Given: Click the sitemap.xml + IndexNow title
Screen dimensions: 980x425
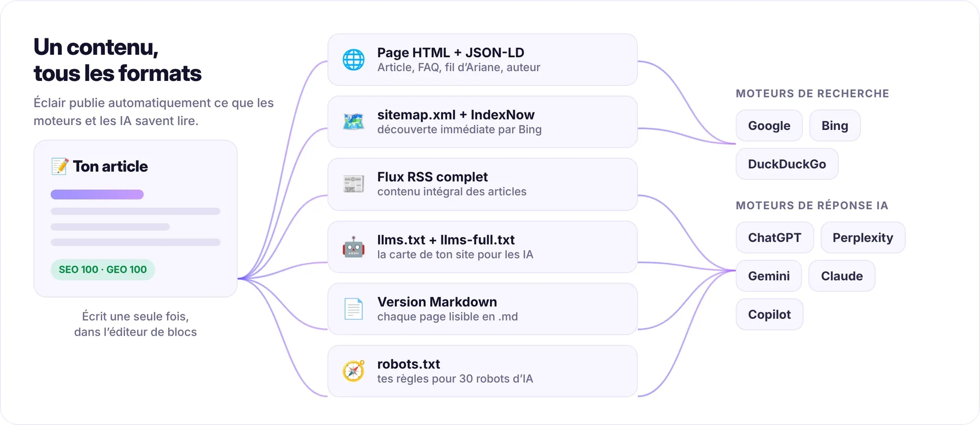Looking at the screenshot, I should [456, 115].
